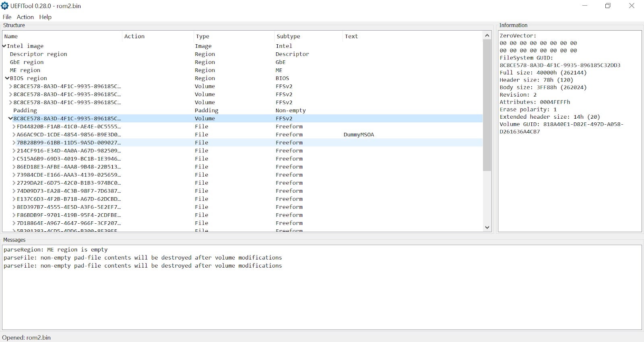Click the Text column header
Viewport: 644px width, 342px height.
[x=351, y=36]
